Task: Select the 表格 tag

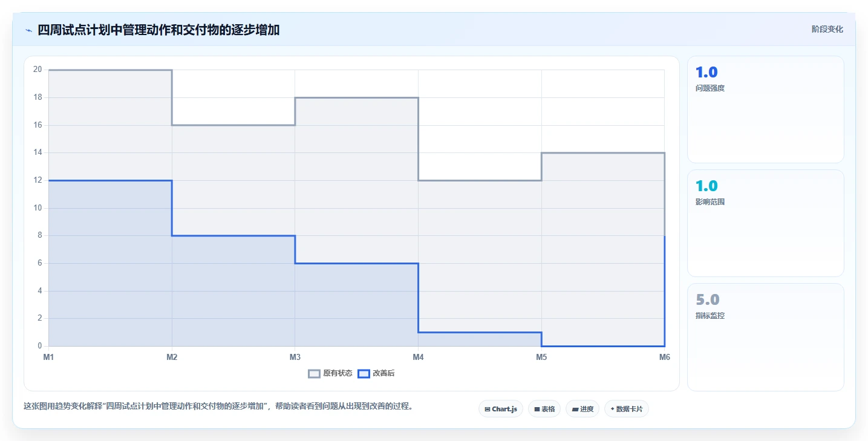Action: pos(544,409)
